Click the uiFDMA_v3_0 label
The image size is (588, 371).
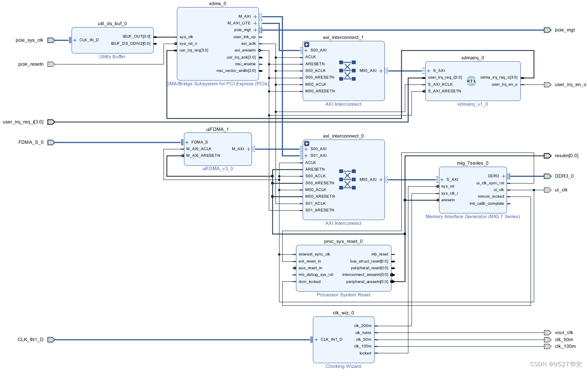click(x=218, y=169)
